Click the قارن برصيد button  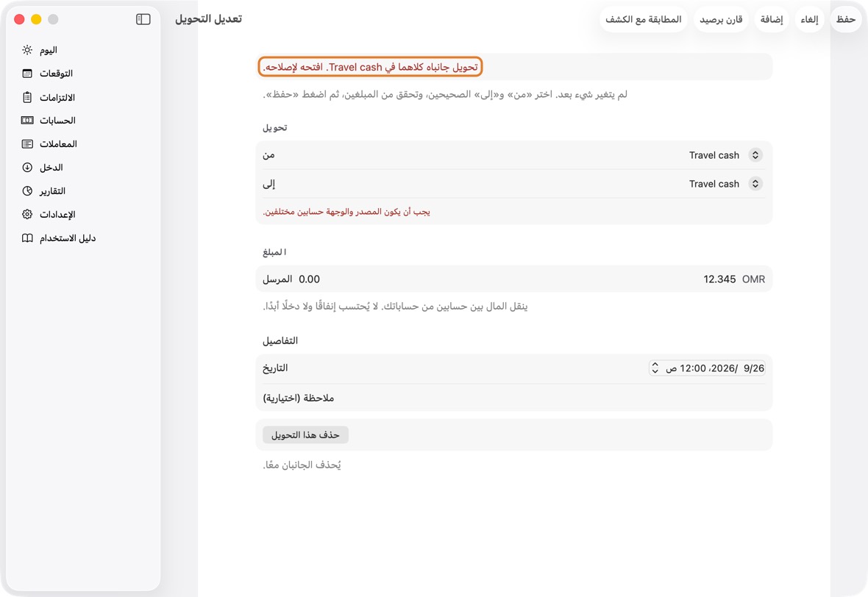(x=721, y=19)
